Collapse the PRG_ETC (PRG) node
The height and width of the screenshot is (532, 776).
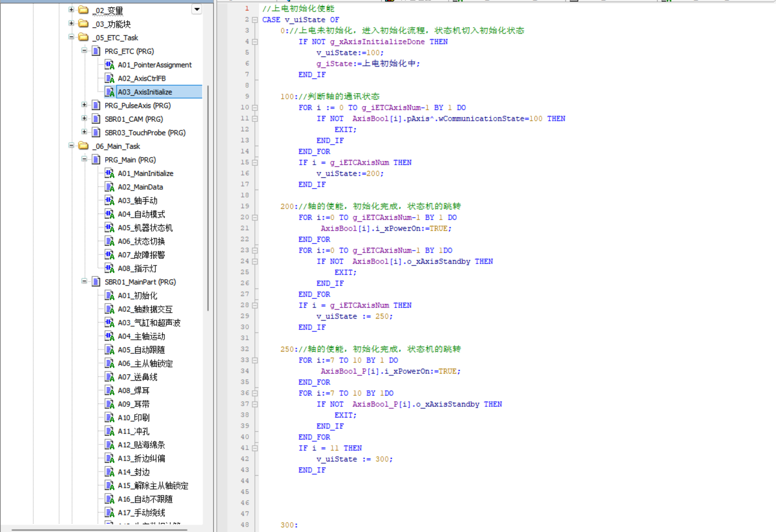coord(84,50)
